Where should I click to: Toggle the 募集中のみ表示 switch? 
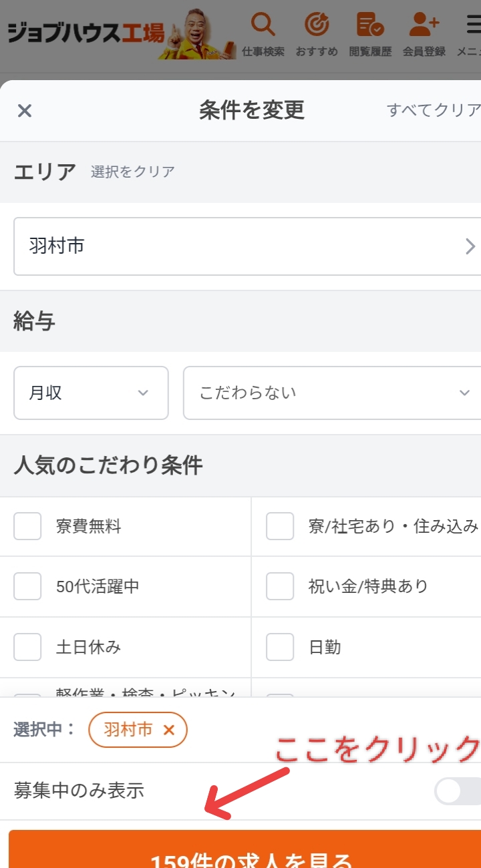pyautogui.click(x=458, y=791)
